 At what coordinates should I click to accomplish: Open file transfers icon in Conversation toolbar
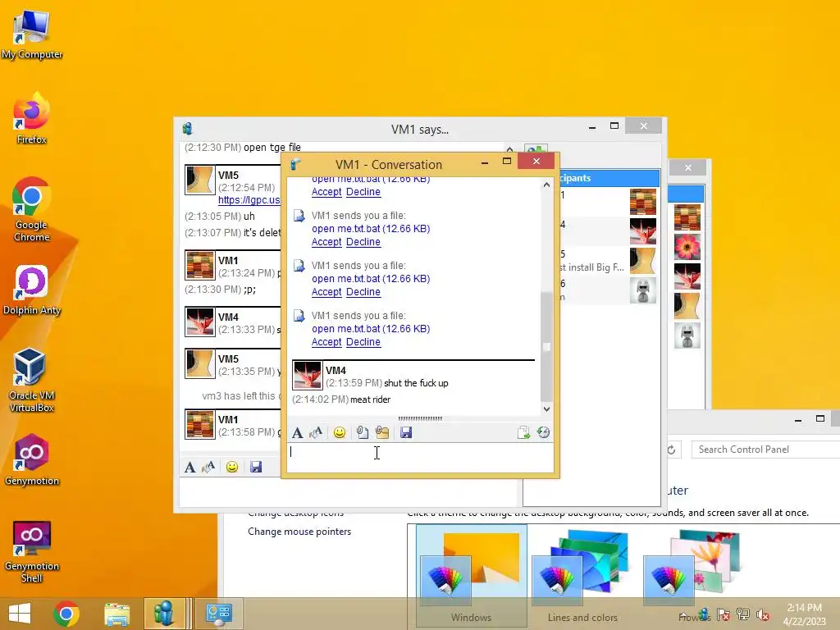523,432
